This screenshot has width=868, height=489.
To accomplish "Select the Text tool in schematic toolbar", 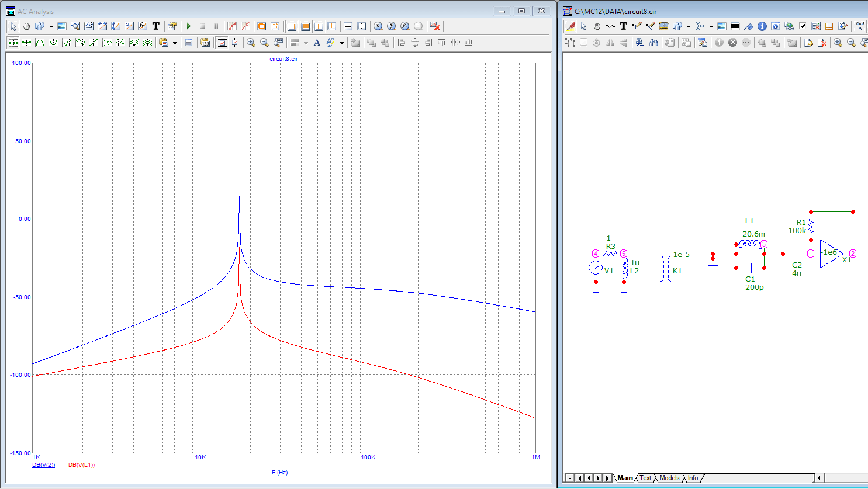I will (x=623, y=26).
